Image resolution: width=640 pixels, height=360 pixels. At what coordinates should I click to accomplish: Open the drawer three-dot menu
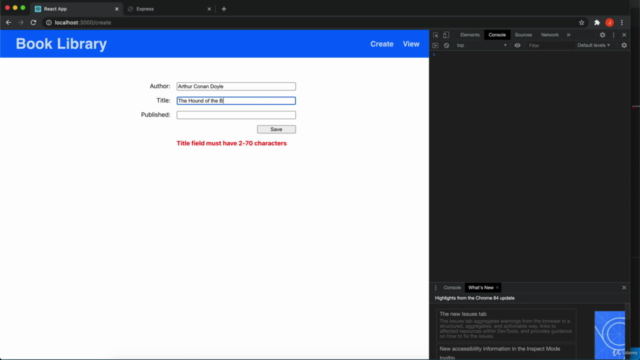(436, 287)
